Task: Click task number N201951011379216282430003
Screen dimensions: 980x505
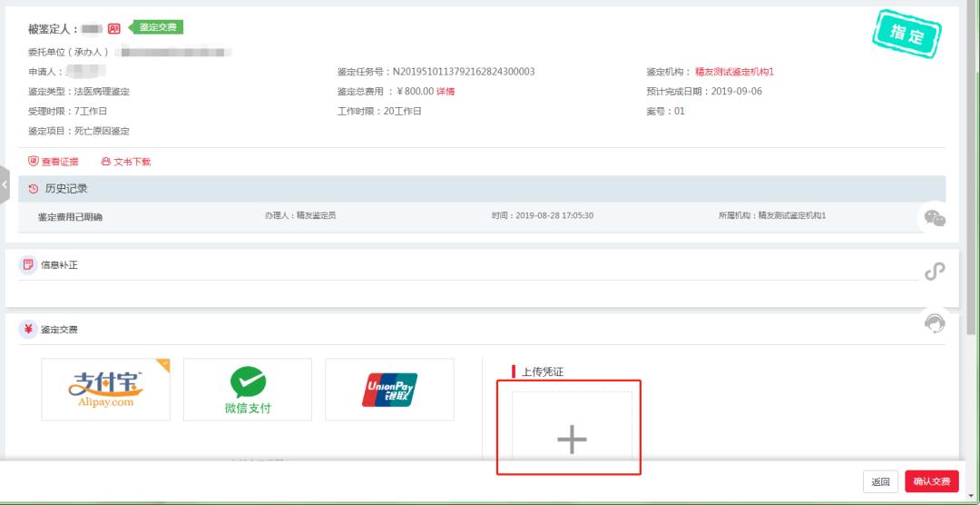Action: (x=464, y=72)
